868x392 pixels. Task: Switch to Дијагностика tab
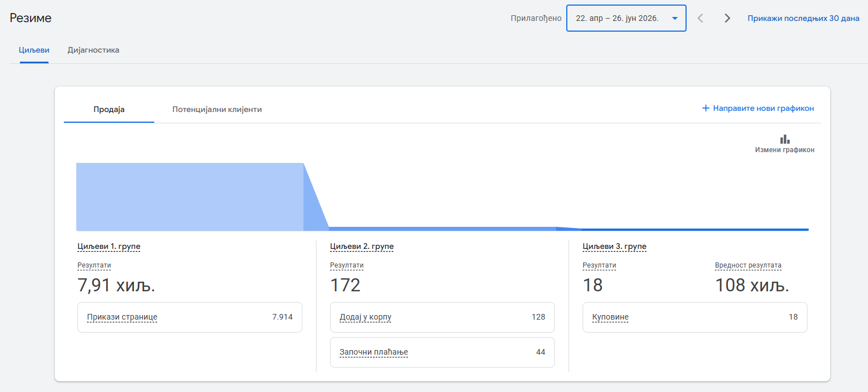(93, 50)
